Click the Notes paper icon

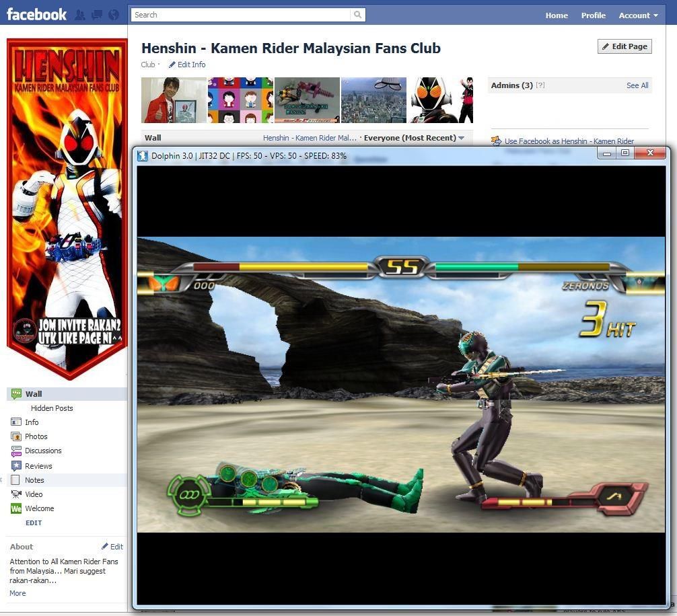point(15,479)
